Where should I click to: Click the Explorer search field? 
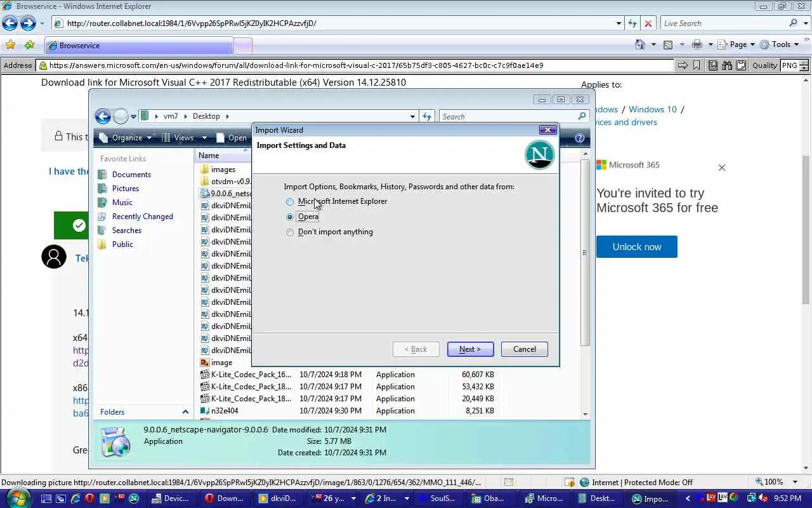tap(514, 116)
